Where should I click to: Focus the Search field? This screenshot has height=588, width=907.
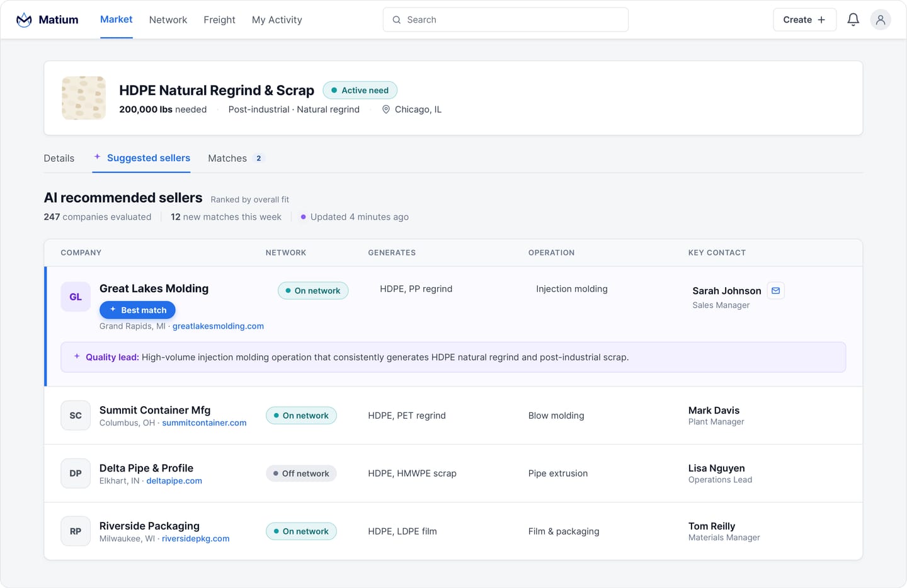pyautogui.click(x=506, y=20)
